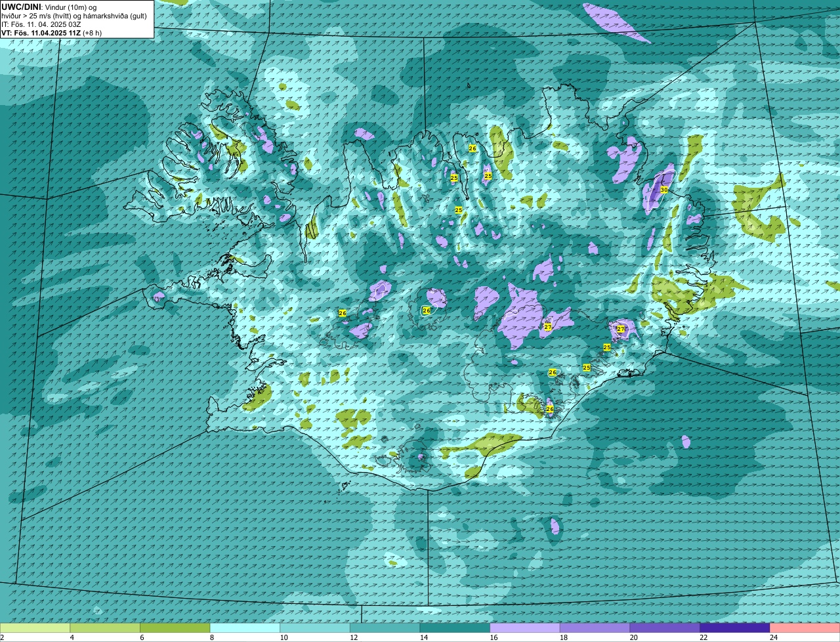Viewport: 840px width, 642px height.
Task: Pick the 6–8 m/s olive green legend swatch
Action: 175,628
